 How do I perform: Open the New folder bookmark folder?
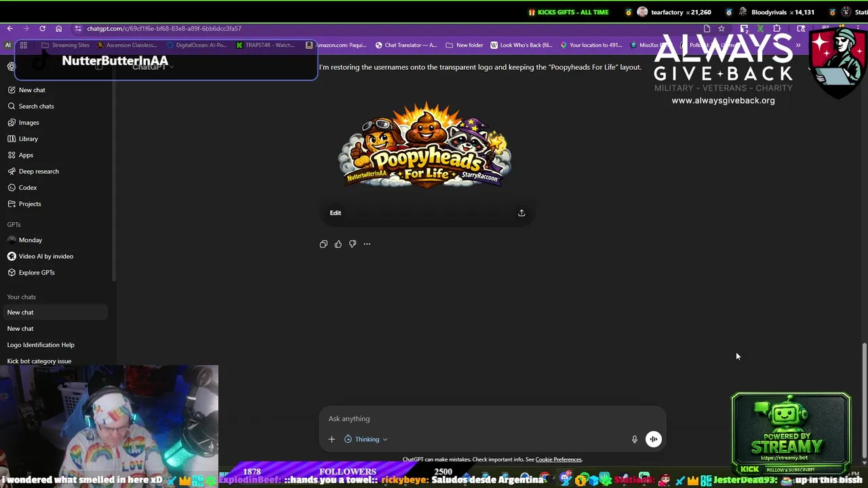(465, 45)
